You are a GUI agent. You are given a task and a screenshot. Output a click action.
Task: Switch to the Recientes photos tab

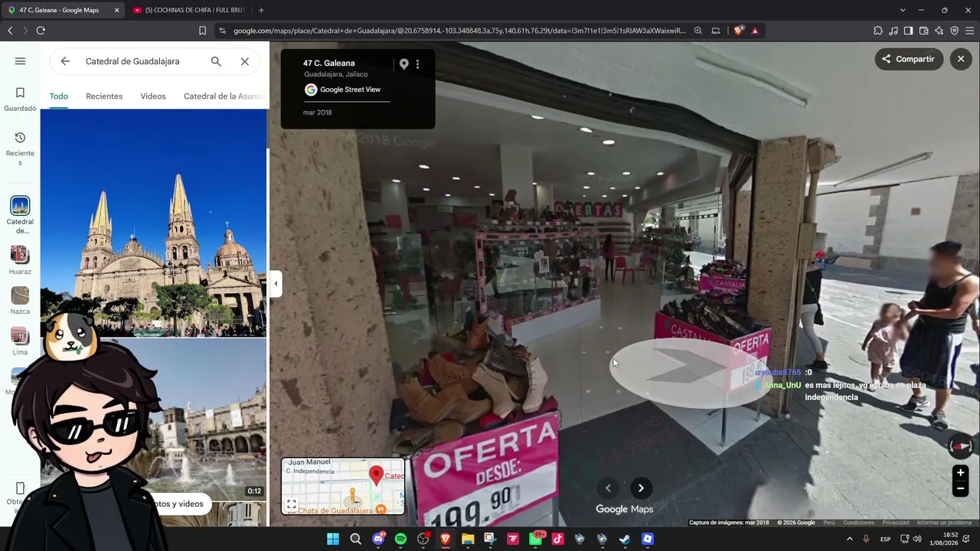(x=104, y=96)
